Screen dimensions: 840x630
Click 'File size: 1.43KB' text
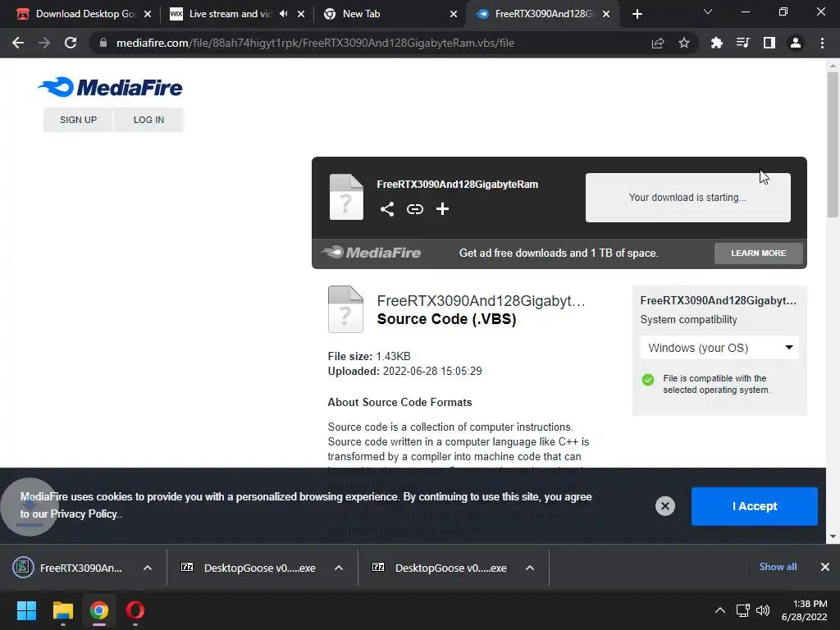tap(369, 356)
